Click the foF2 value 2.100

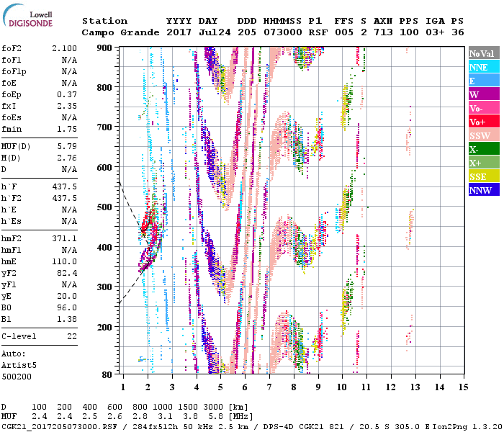64,49
